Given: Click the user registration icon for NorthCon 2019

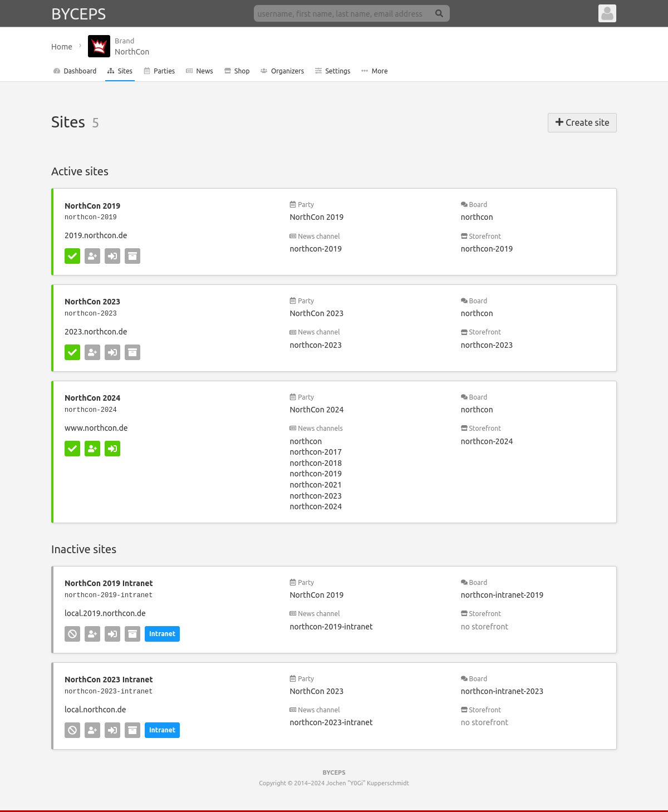Looking at the screenshot, I should tap(92, 256).
